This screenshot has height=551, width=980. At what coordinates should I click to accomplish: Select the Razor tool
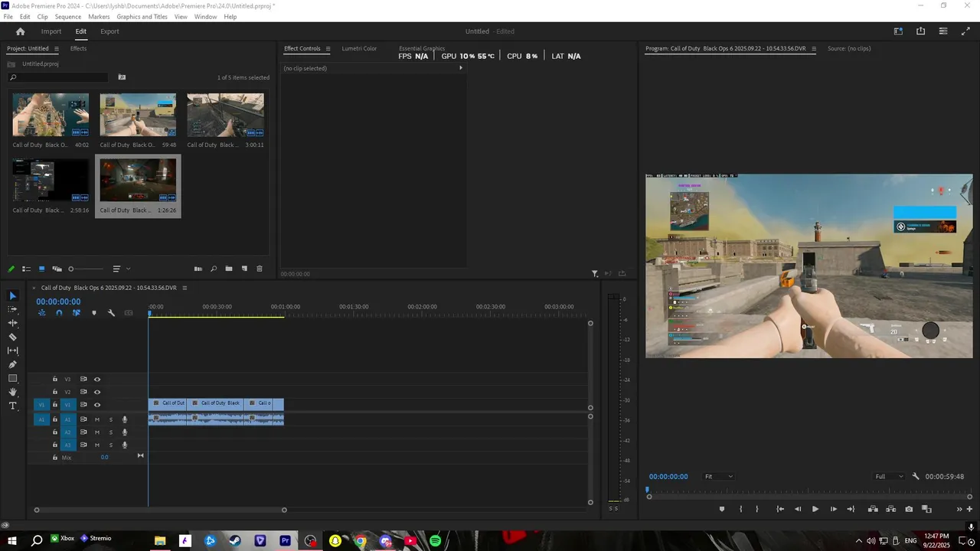pyautogui.click(x=12, y=337)
